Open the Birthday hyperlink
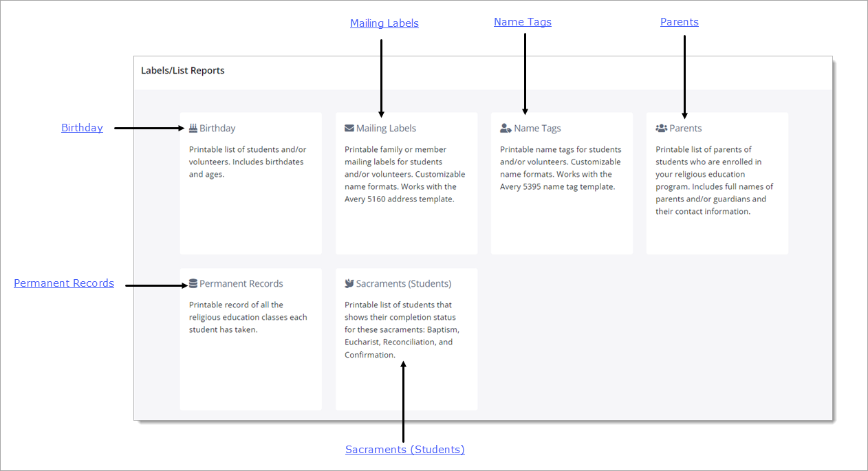The height and width of the screenshot is (471, 868). click(82, 127)
